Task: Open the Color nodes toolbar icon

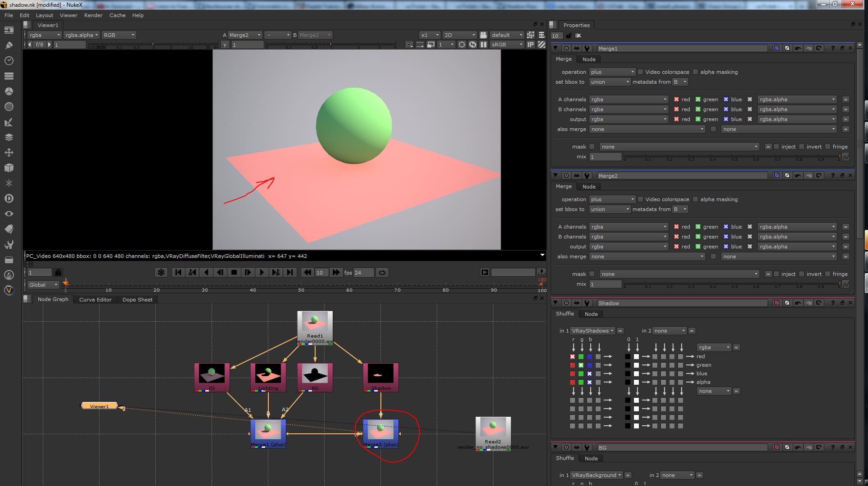Action: click(9, 91)
